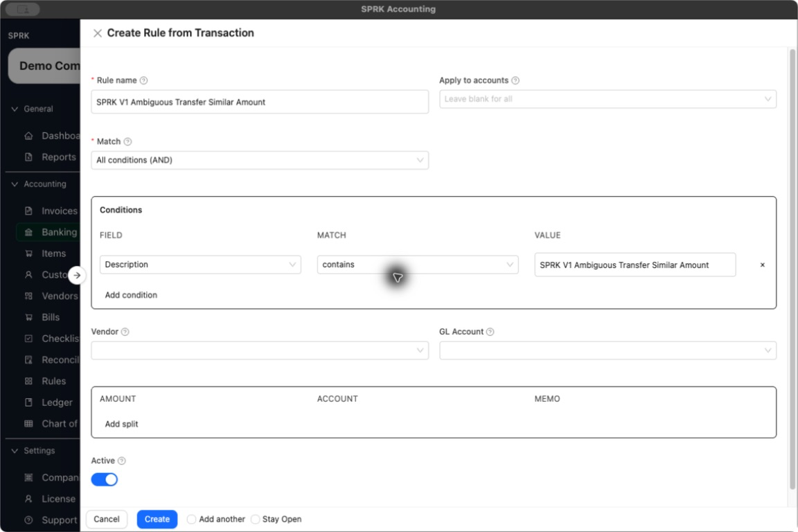
Task: Remove the Description condition row
Action: click(763, 265)
